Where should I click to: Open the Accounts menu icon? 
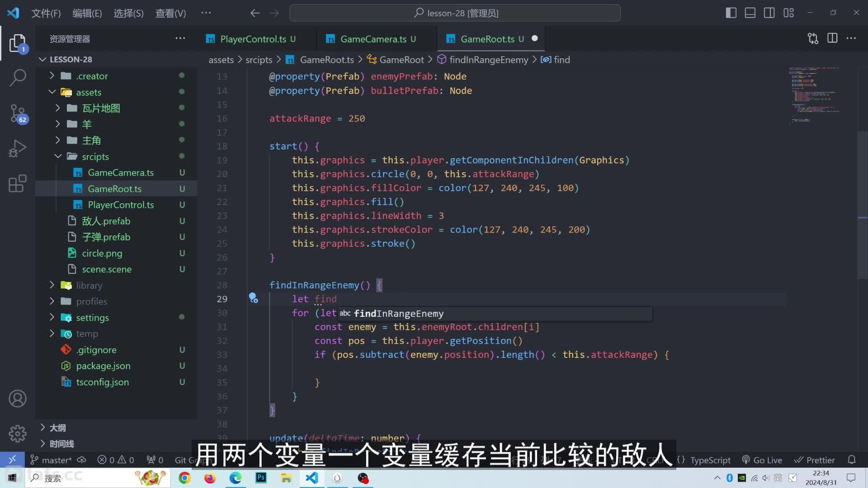coord(18,399)
